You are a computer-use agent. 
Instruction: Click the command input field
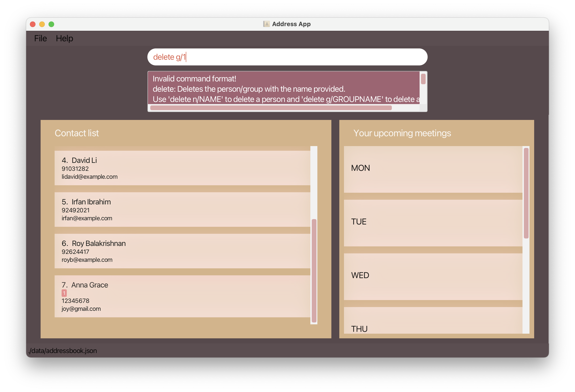click(287, 57)
